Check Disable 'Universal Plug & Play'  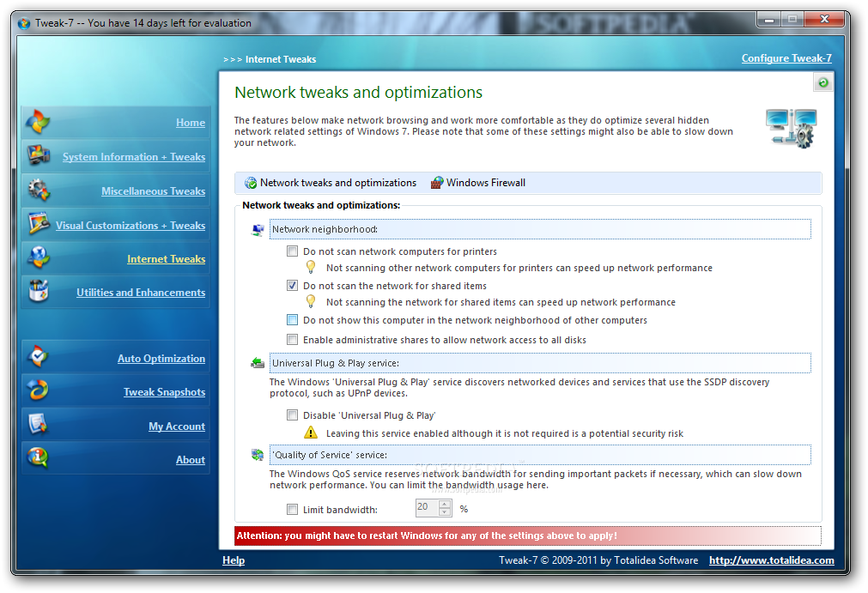(292, 415)
